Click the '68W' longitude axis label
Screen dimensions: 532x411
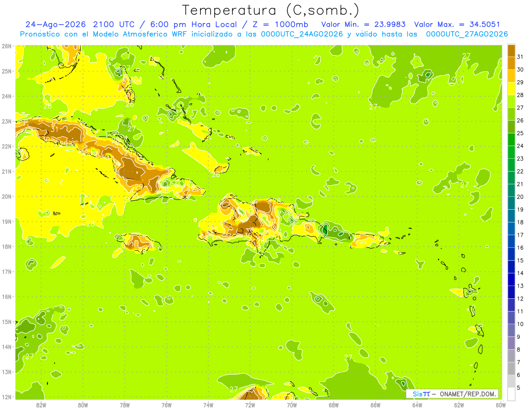(x=333, y=405)
